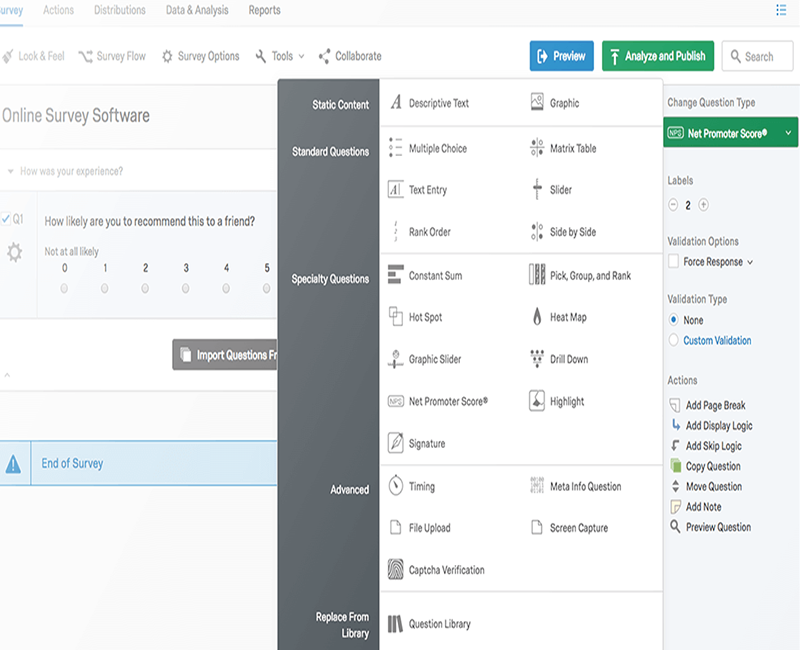Enable the Force Response checkbox
The image size is (800, 650).
[x=673, y=262]
